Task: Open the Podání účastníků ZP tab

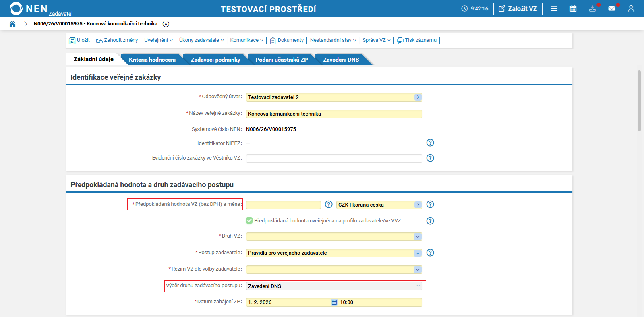Action: click(282, 60)
